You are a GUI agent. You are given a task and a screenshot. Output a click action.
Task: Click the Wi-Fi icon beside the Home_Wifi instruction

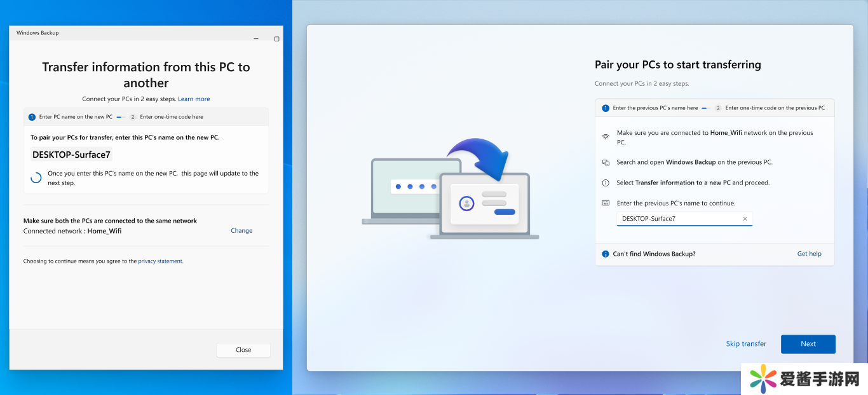click(x=606, y=137)
